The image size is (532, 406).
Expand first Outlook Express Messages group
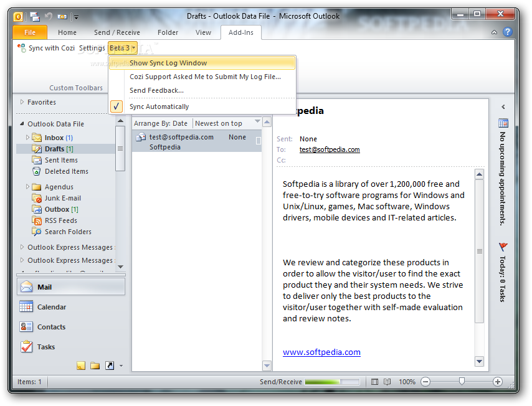tap(22, 247)
